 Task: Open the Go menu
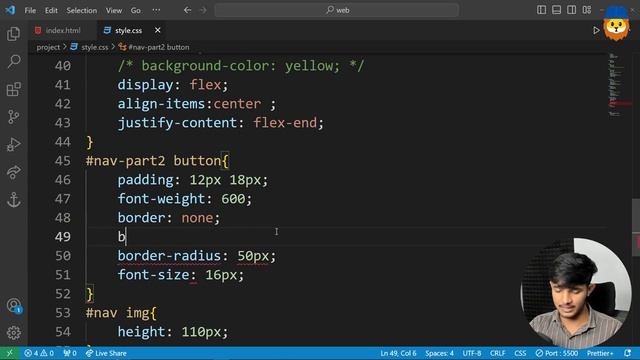(136, 10)
